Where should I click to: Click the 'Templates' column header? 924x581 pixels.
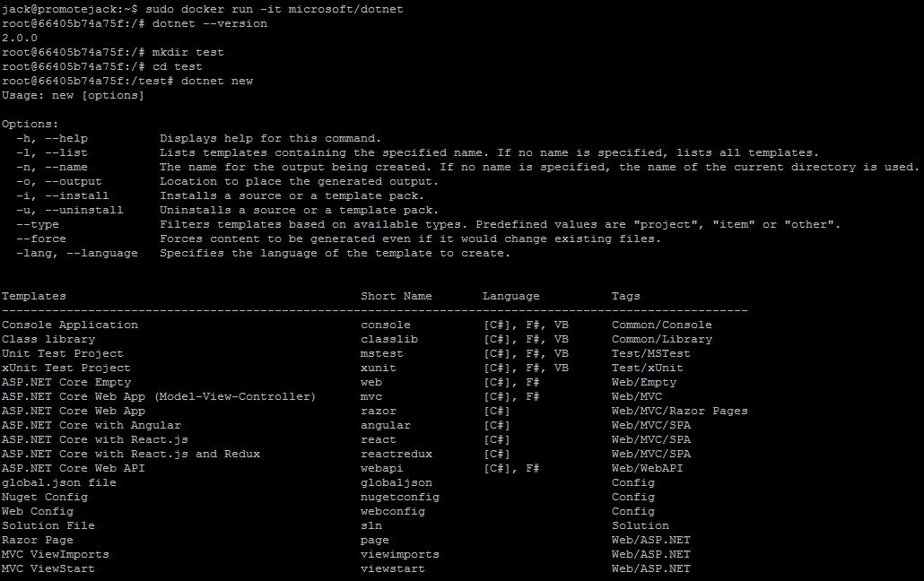point(33,297)
